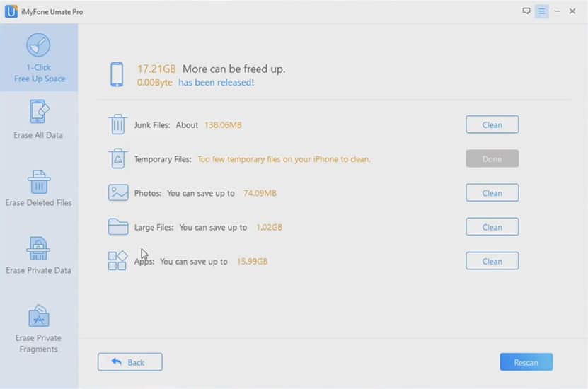
Task: Select the 138.06MB junk size value
Action: 223,124
